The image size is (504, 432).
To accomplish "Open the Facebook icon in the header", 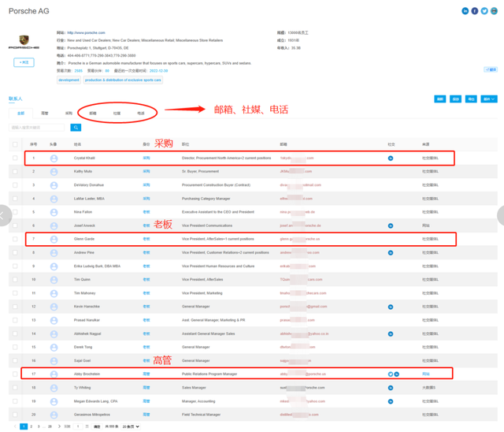I will coord(475,11).
